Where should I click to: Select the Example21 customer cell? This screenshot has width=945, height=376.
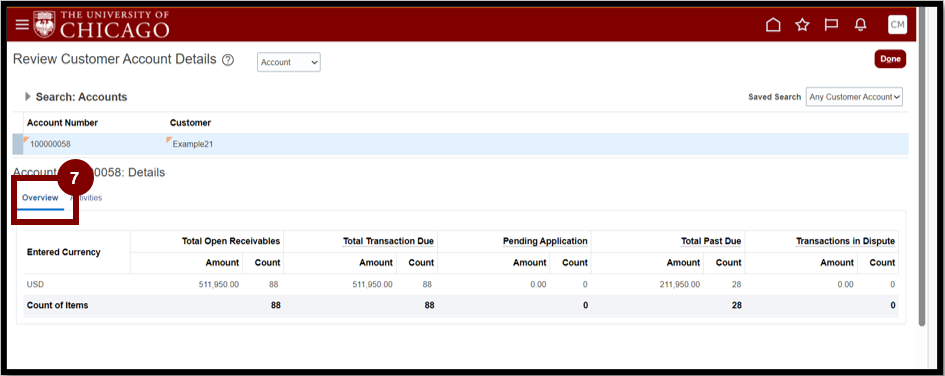(x=192, y=145)
